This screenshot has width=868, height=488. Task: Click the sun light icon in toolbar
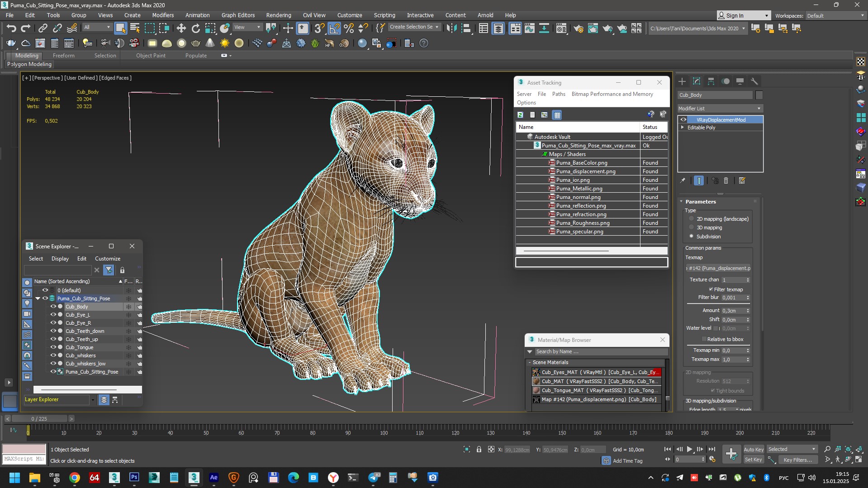(224, 43)
